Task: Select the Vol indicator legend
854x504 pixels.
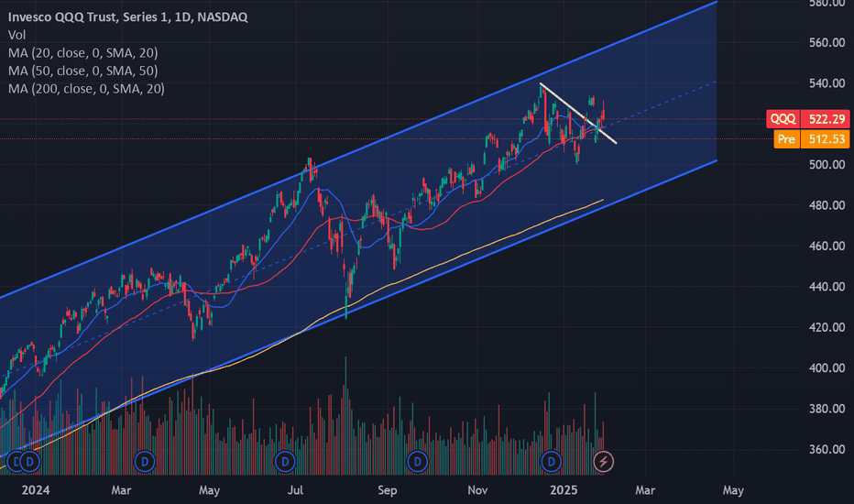Action: tap(16, 35)
